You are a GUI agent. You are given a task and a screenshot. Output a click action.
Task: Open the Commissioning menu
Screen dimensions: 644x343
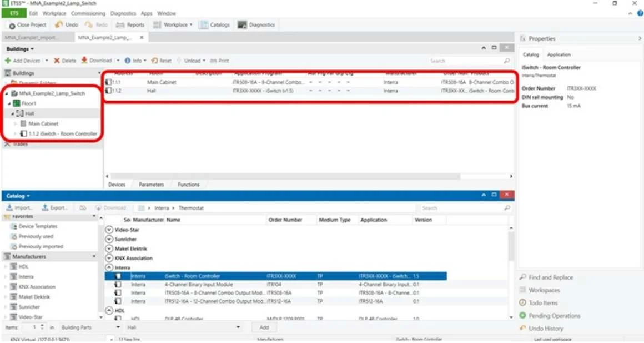click(88, 13)
